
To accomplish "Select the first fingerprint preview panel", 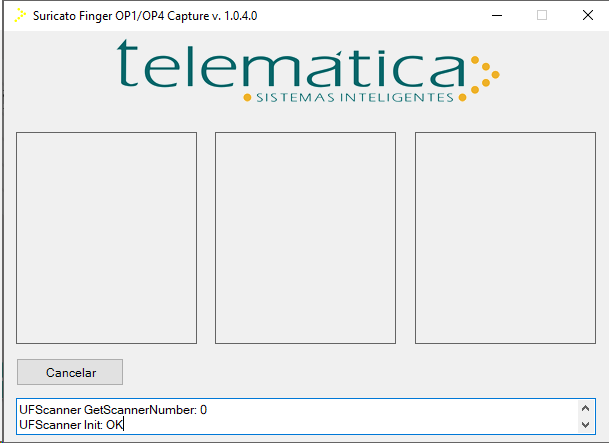I will click(106, 238).
